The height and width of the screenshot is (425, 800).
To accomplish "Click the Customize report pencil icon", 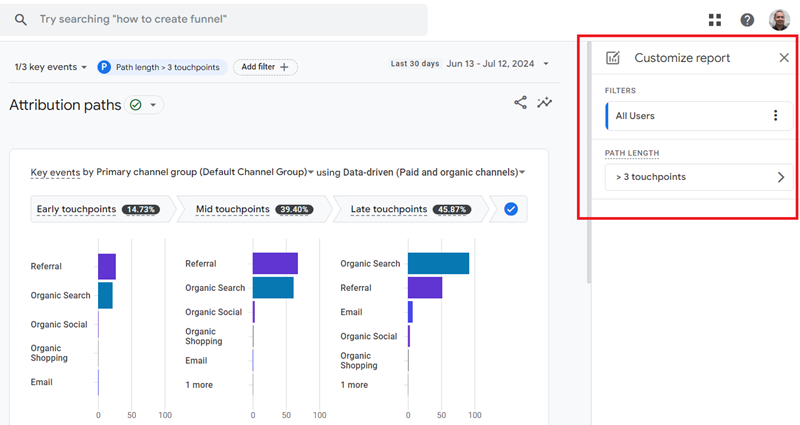I will tap(613, 58).
